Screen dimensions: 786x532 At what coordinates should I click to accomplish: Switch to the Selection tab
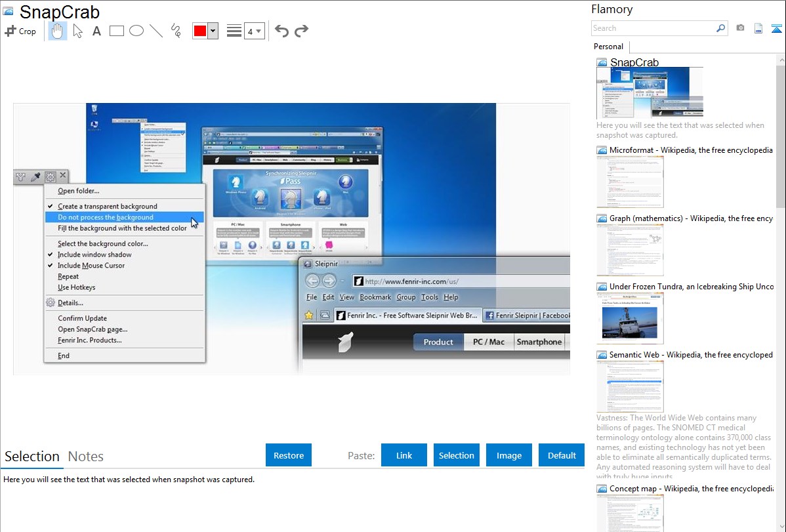[x=32, y=457]
